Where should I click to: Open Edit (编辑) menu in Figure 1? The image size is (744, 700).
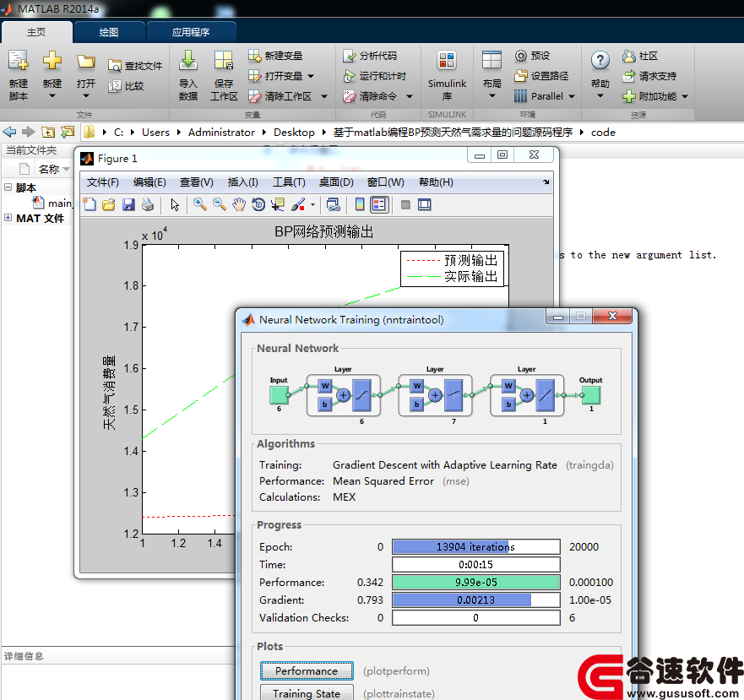[x=149, y=182]
